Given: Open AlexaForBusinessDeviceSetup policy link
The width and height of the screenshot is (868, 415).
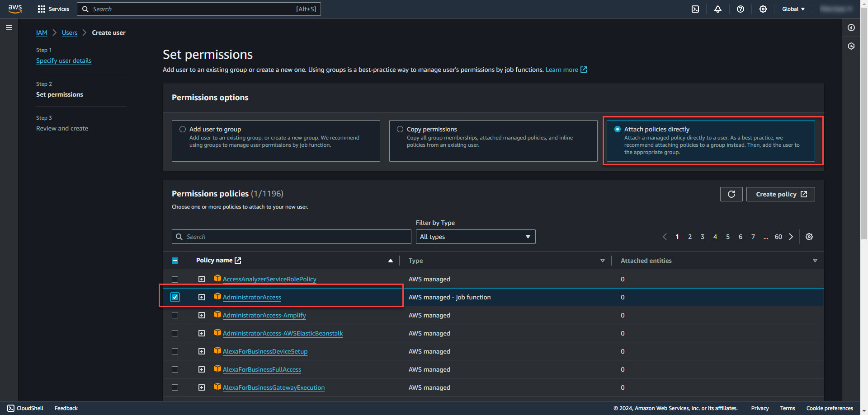Looking at the screenshot, I should 265,351.
